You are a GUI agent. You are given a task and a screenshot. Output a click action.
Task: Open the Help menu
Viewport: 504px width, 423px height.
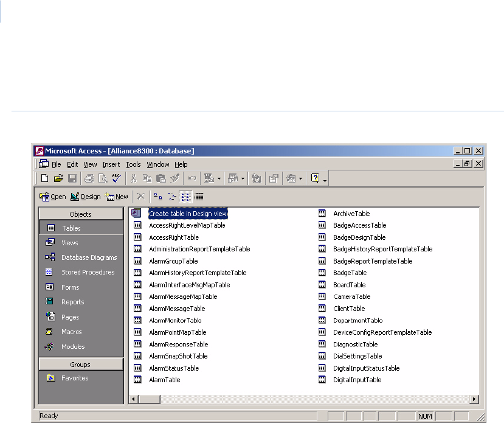coord(181,164)
